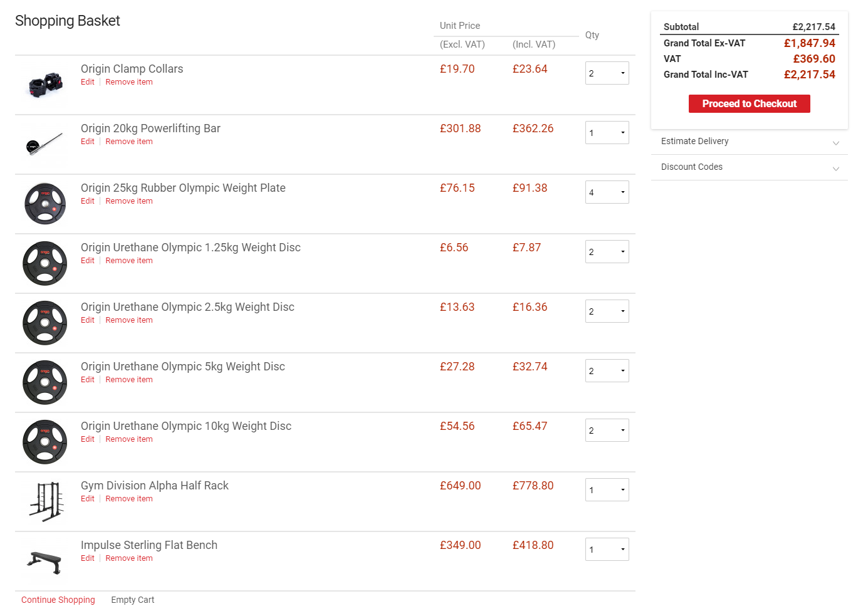The height and width of the screenshot is (616, 868).
Task: Open the Origin Clamp Collars product thumbnail
Action: pos(45,85)
